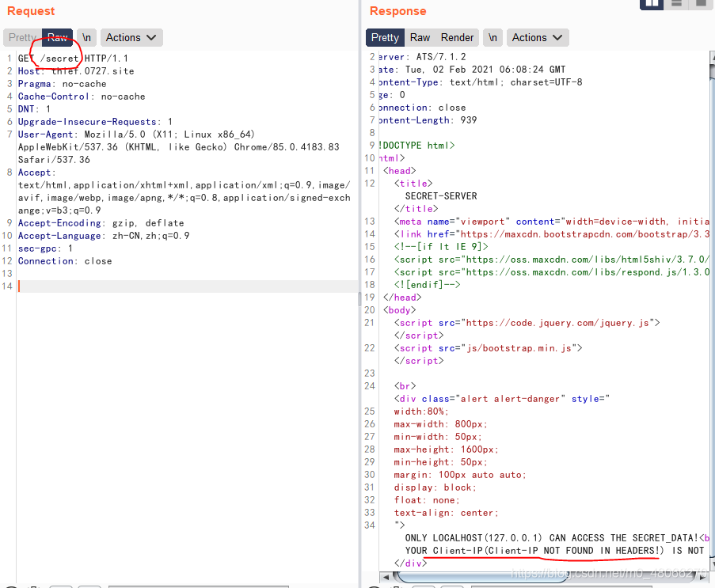Click 'js/bootstrap.min.js' script line
The image size is (715, 588).
click(488, 348)
